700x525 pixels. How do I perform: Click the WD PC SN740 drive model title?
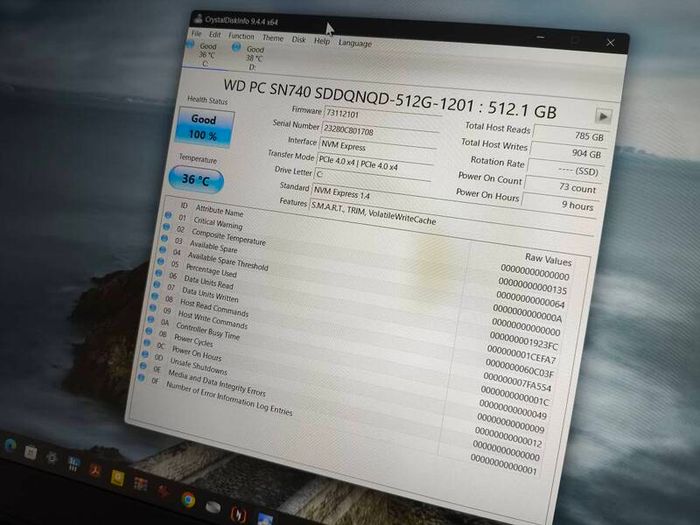pyautogui.click(x=390, y=98)
